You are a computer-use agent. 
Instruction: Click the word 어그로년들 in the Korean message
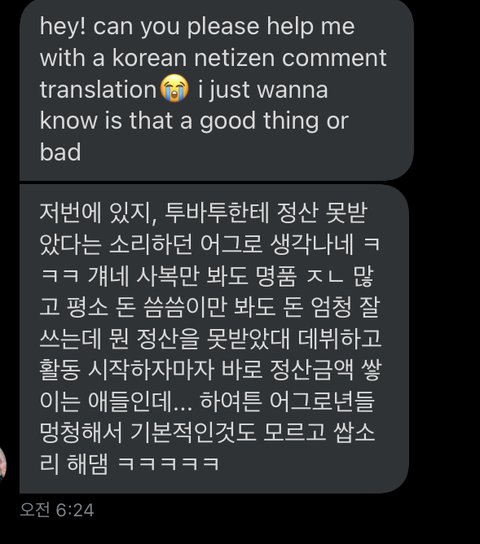[322, 401]
